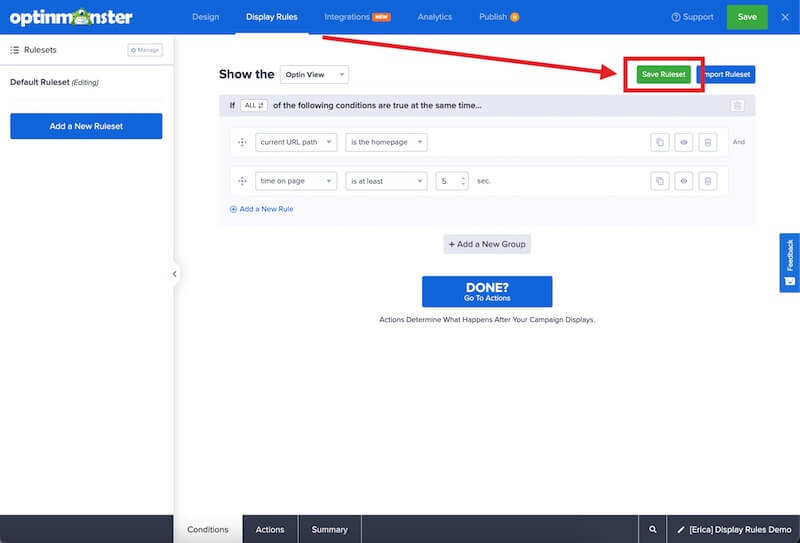
Task: Click the search magnifier icon
Action: point(653,530)
